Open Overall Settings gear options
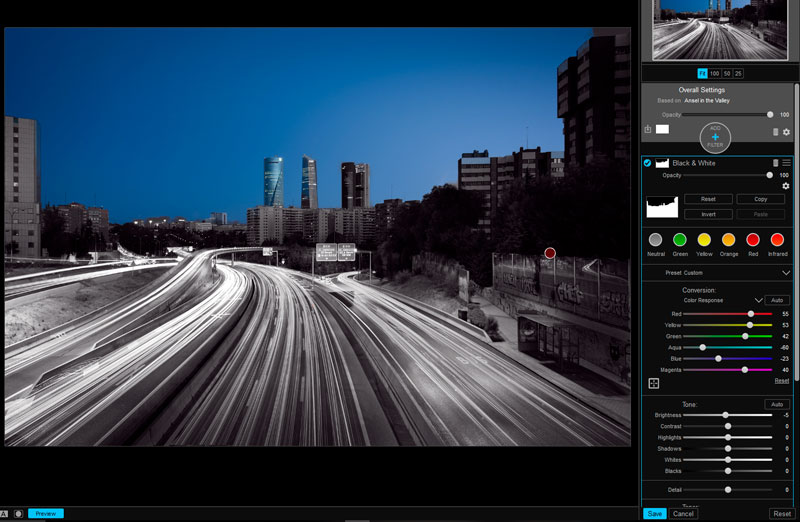 (786, 132)
